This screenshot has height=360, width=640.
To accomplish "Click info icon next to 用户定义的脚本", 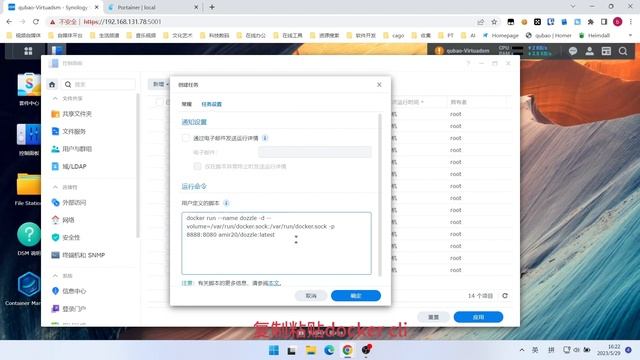I will pyautogui.click(x=227, y=203).
